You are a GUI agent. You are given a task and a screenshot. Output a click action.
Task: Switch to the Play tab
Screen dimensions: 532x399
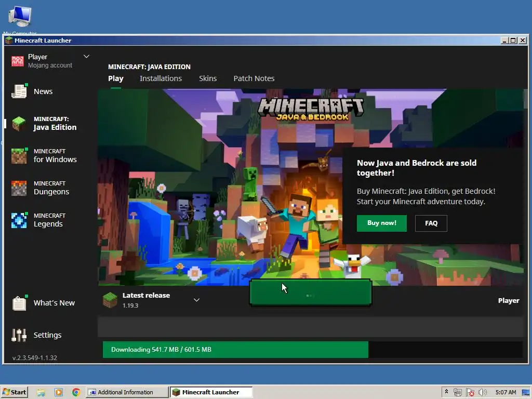point(116,78)
